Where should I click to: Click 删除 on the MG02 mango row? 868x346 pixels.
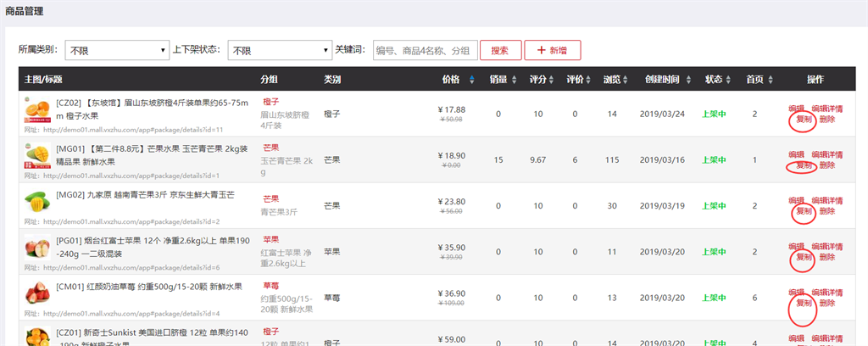[x=827, y=211]
